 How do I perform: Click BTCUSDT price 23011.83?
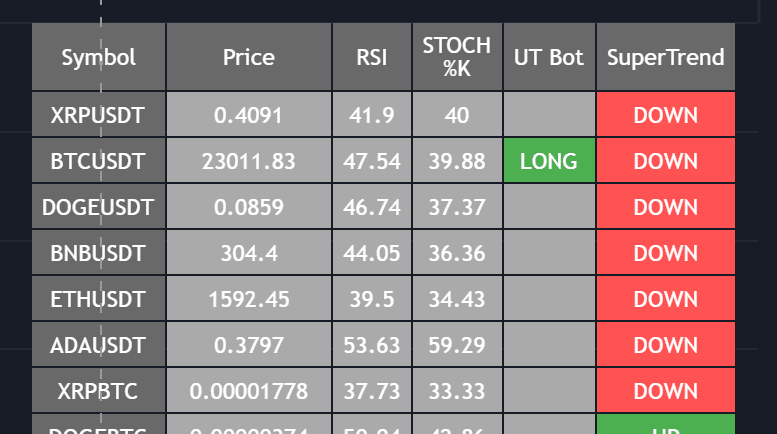(x=249, y=161)
